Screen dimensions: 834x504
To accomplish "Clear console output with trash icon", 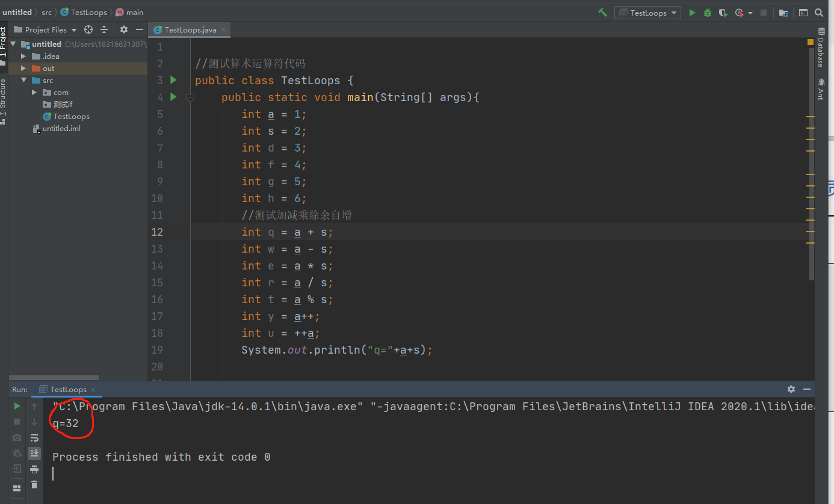I will pyautogui.click(x=34, y=484).
